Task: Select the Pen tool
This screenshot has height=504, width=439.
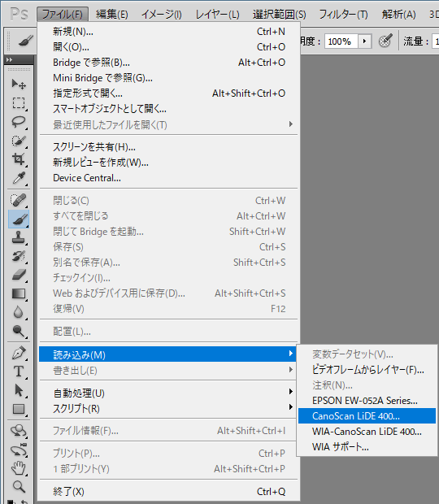Action: pyautogui.click(x=19, y=353)
